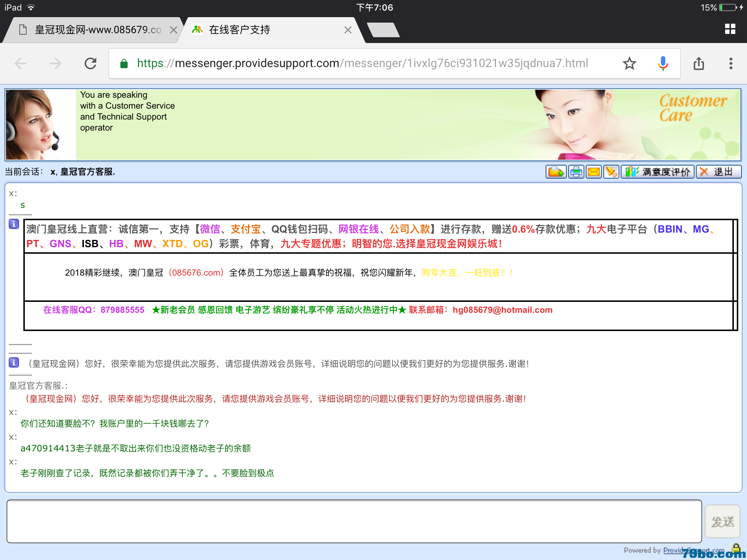Screen dimensions: 747x560
Task: Tap the share icon in browser toolbar
Action: tap(698, 63)
